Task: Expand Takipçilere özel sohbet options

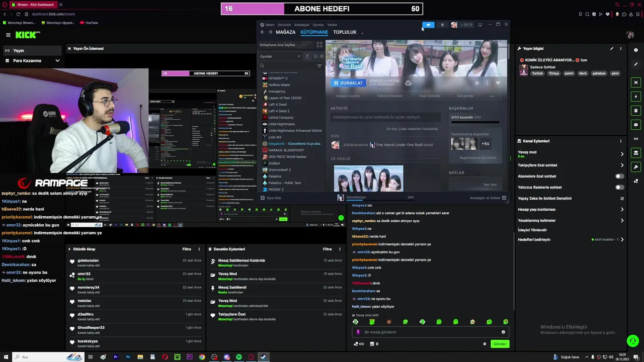Action: (622, 165)
